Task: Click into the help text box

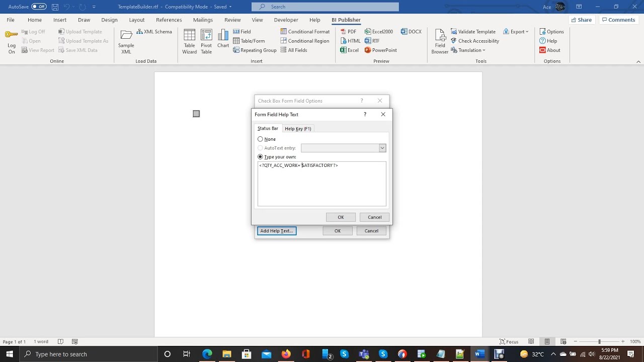Action: (x=322, y=184)
